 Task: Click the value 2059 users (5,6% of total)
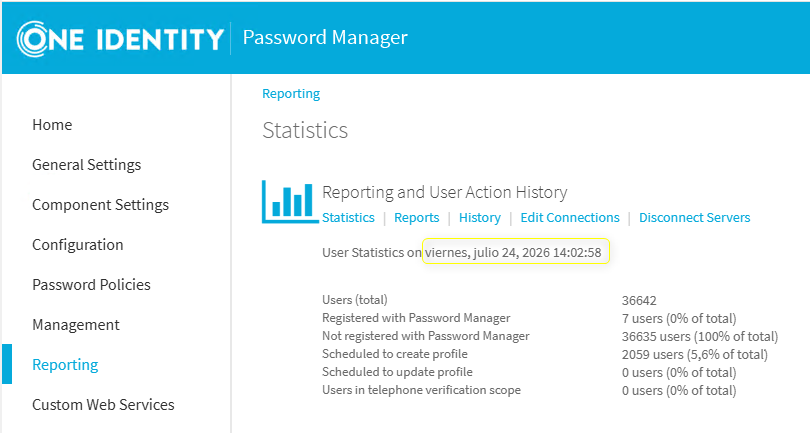coord(694,355)
